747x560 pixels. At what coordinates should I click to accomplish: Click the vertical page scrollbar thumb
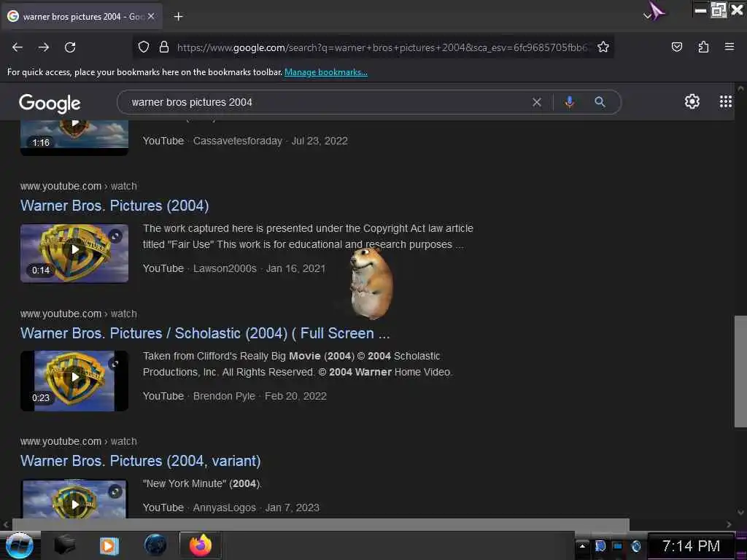740,371
